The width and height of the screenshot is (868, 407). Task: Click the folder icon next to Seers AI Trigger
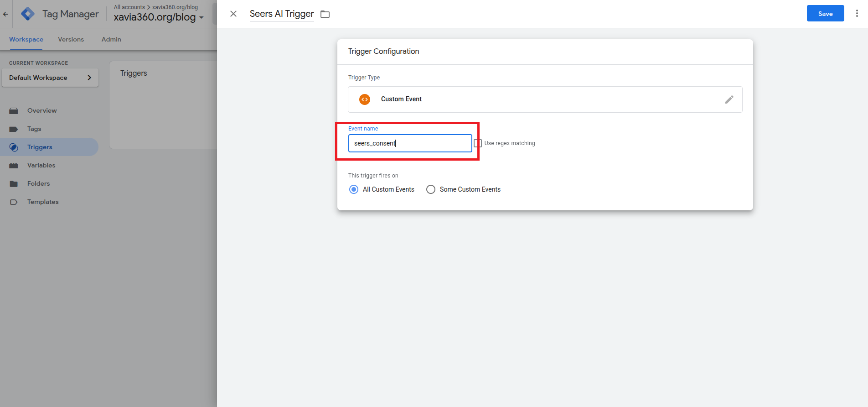[x=325, y=14]
